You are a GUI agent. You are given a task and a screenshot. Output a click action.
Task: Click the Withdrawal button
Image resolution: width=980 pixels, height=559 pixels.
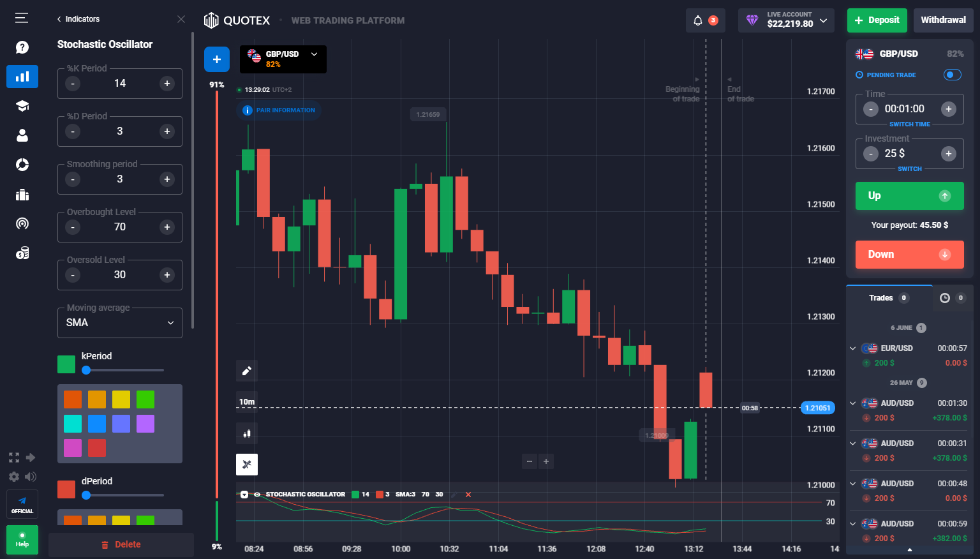tap(943, 20)
